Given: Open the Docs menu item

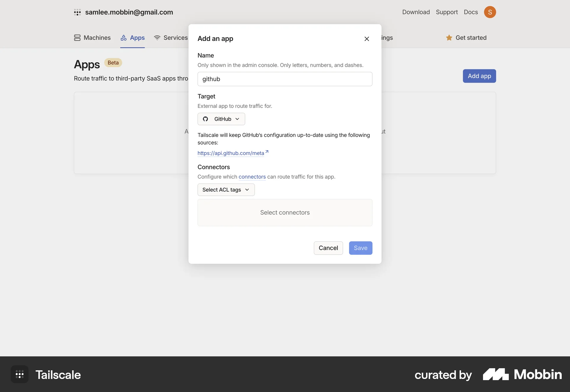Looking at the screenshot, I should click(471, 12).
